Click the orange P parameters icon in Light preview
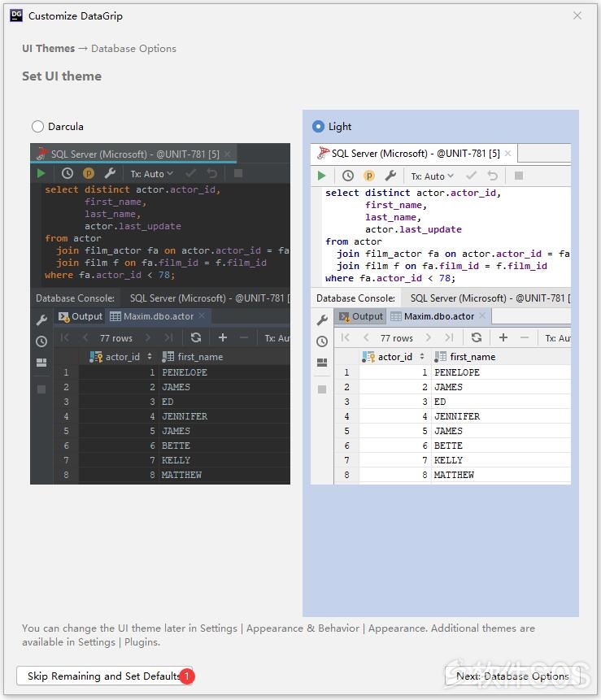Screen dimensions: 601x700 pos(369,176)
